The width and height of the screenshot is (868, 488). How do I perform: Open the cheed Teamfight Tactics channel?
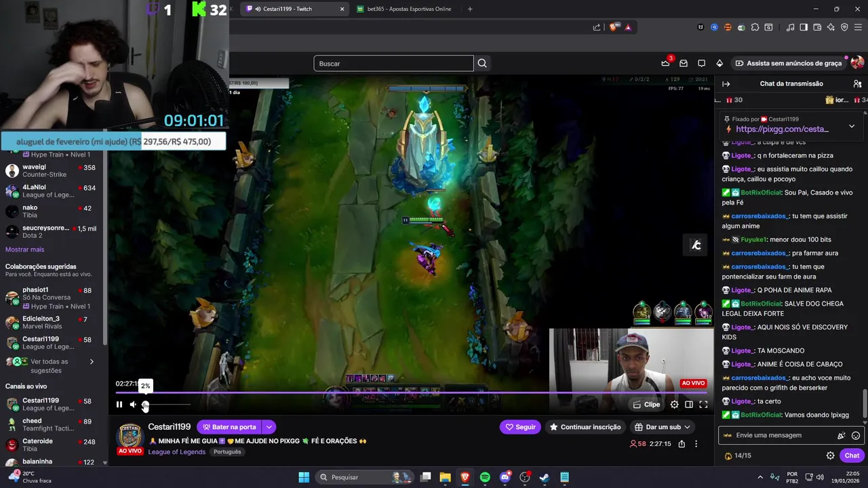(x=51, y=425)
